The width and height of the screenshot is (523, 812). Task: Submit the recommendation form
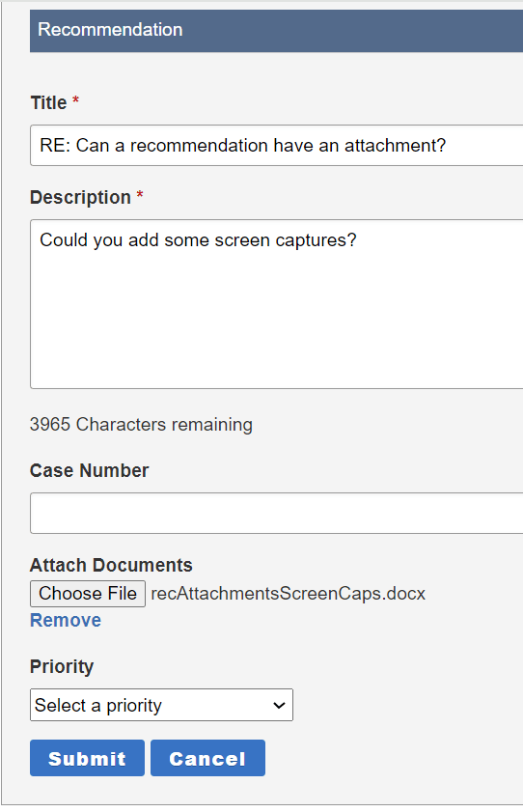click(x=87, y=758)
